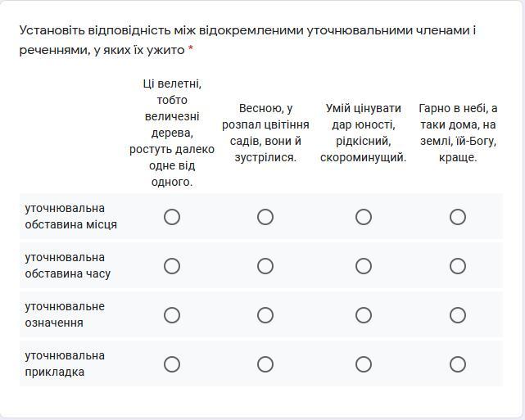Select 'обставина місця' for 'Весною' sentence
Screen dimensions: 525x420
pos(265,217)
